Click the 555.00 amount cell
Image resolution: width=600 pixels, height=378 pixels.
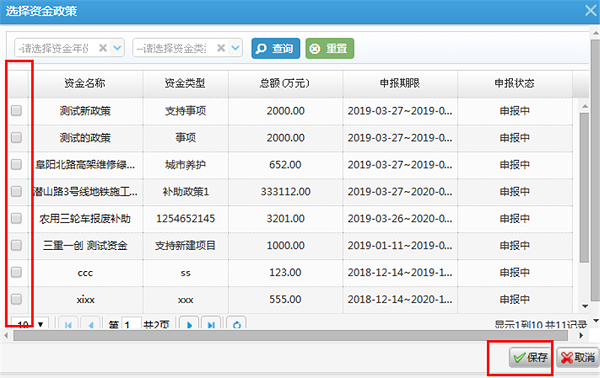click(x=285, y=300)
